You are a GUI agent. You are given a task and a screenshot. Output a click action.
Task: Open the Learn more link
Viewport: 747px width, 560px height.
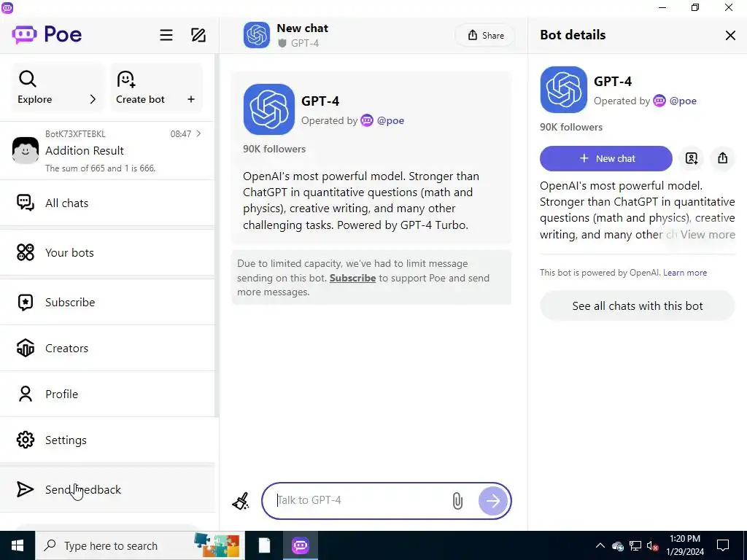point(685,273)
